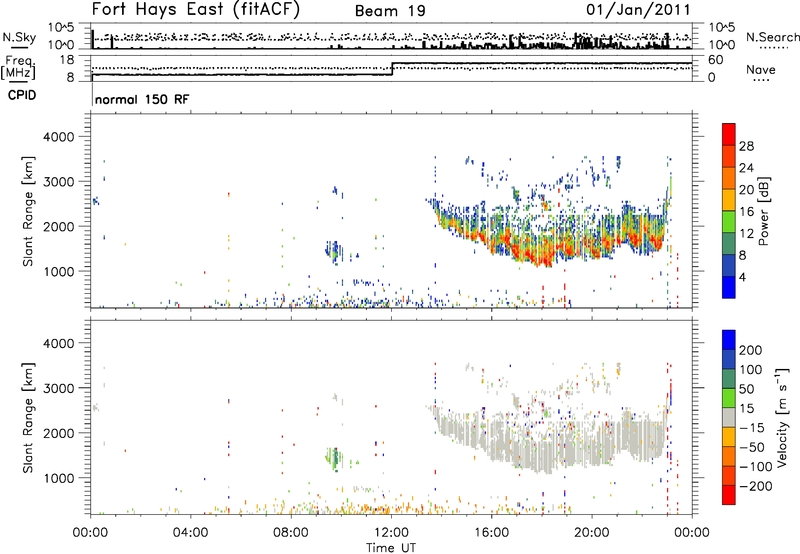
Task: Click the 'Power [dB]' colorbar label
Action: coord(764,211)
